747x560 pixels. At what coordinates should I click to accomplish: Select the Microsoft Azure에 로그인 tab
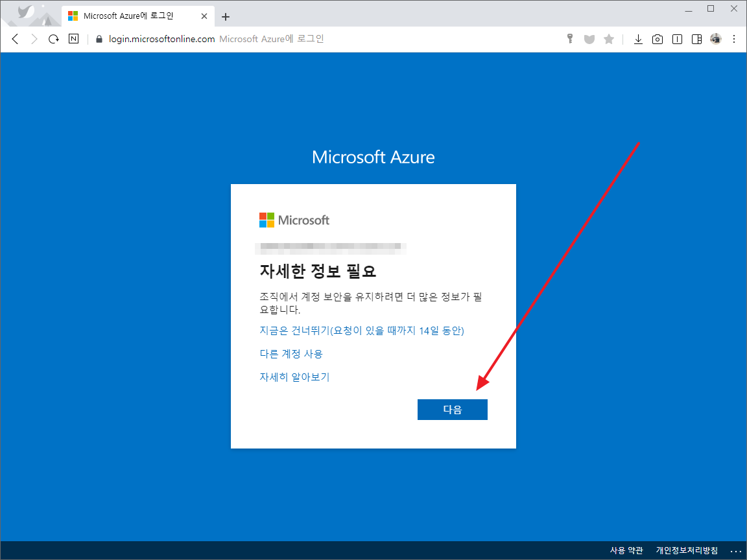138,16
